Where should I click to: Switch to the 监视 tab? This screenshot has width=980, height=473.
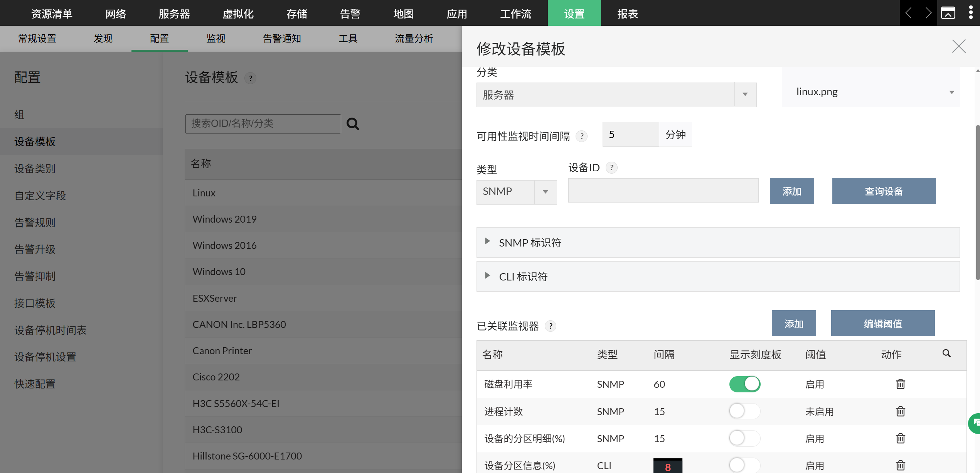(216, 39)
